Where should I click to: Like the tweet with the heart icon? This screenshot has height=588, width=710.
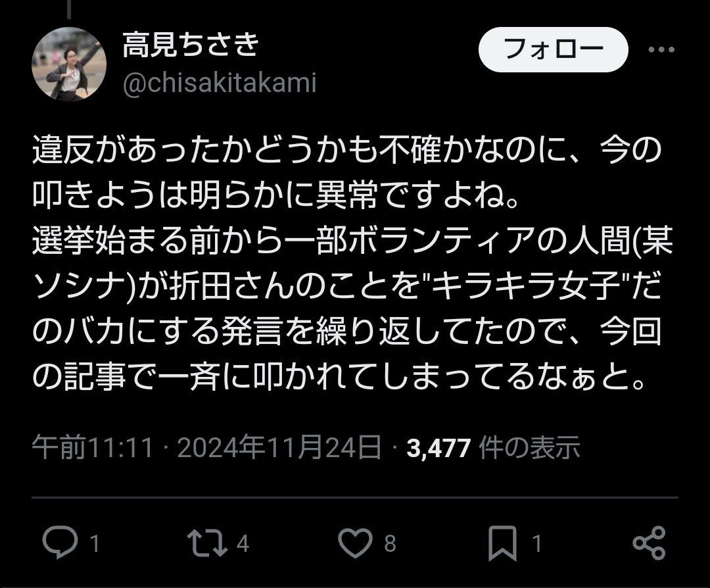click(356, 543)
